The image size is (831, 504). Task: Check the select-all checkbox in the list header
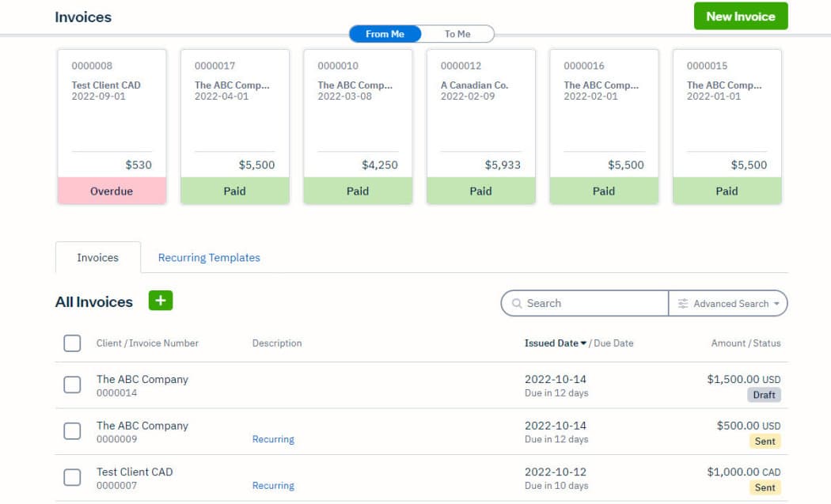tap(72, 343)
